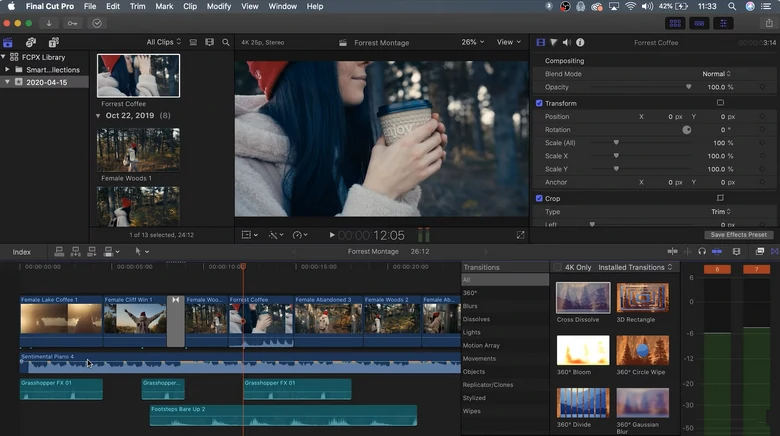
Task: Open the enhancement wand menu
Action: (x=276, y=235)
